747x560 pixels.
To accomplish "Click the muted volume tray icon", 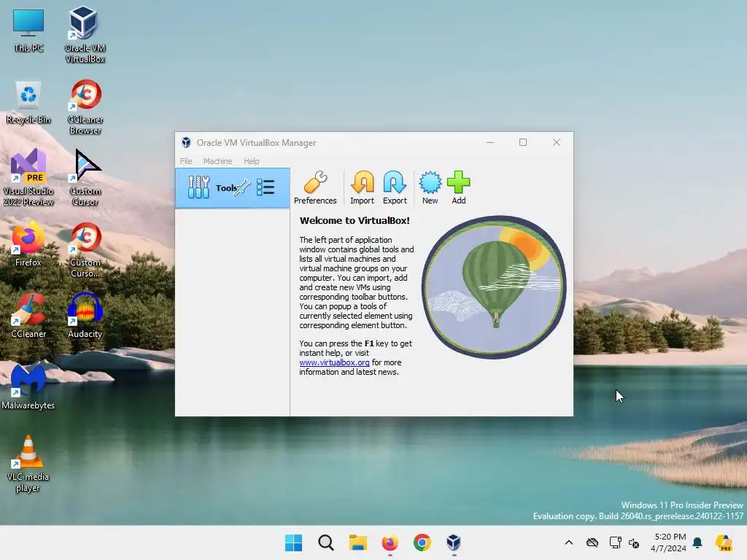I will coord(634,542).
